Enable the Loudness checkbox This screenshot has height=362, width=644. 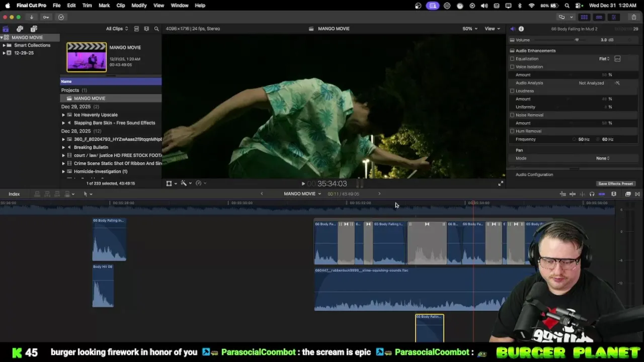pyautogui.click(x=512, y=91)
